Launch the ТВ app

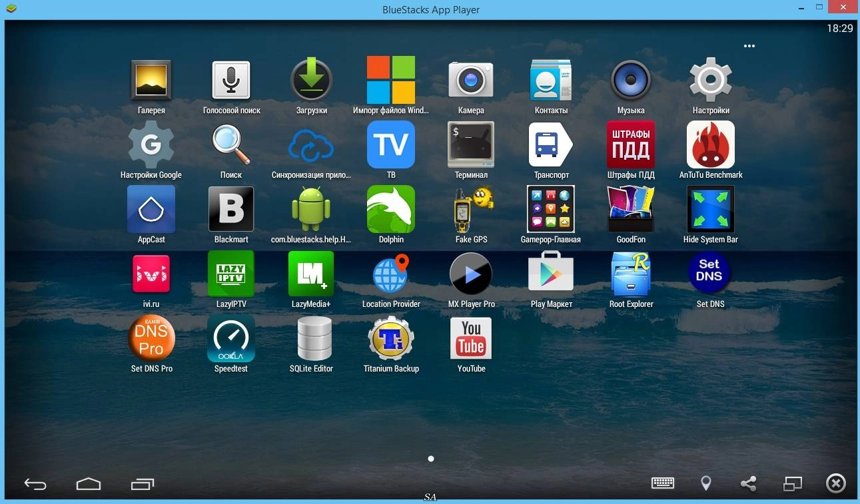tap(391, 144)
